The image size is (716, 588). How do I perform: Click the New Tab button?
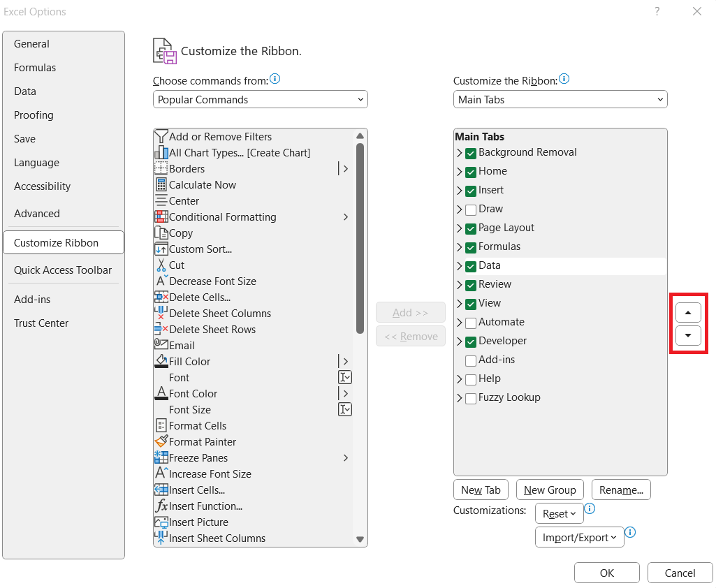[x=481, y=490]
